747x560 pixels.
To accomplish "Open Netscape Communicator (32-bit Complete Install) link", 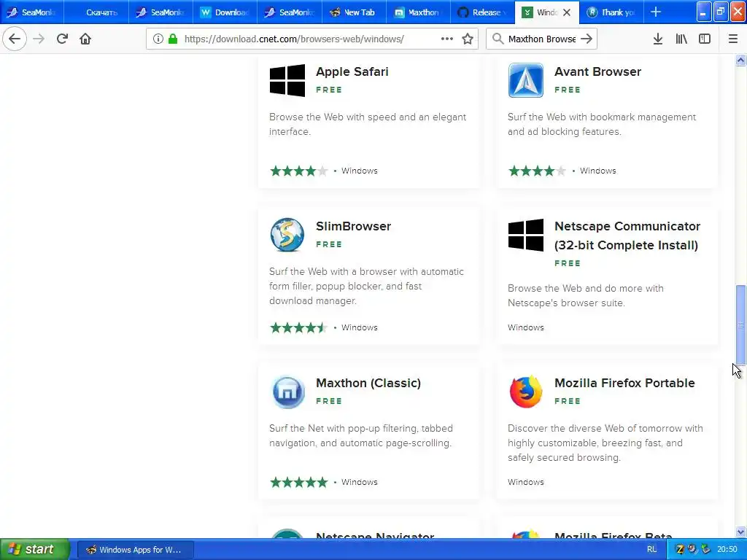I will [627, 236].
